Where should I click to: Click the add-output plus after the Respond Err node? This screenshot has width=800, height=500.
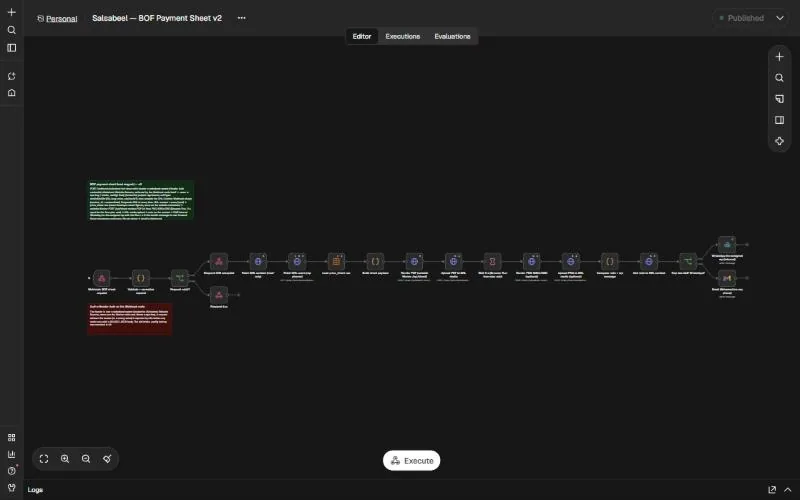click(238, 295)
